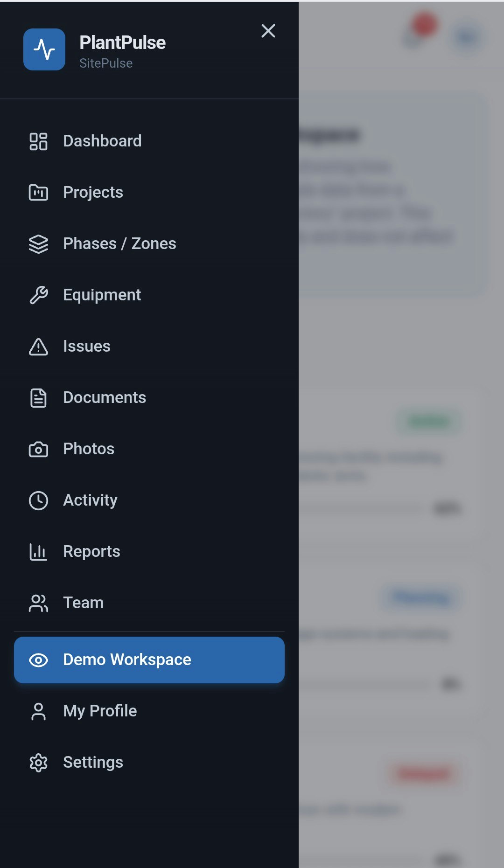504x868 pixels.
Task: Click the Team people icon
Action: click(39, 603)
